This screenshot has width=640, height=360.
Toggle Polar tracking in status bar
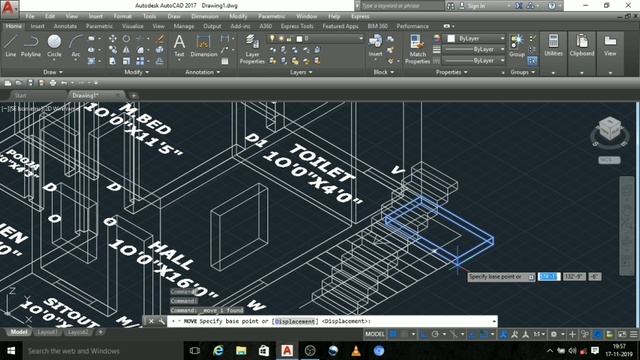click(435, 334)
